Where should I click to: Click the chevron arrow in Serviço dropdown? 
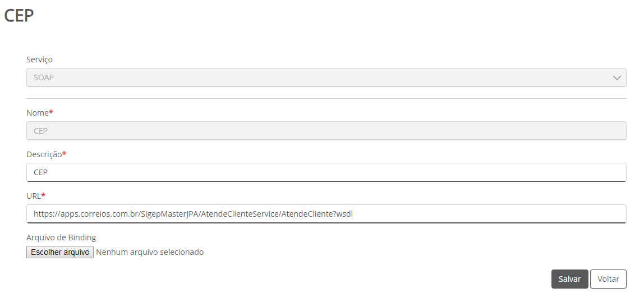pos(617,77)
